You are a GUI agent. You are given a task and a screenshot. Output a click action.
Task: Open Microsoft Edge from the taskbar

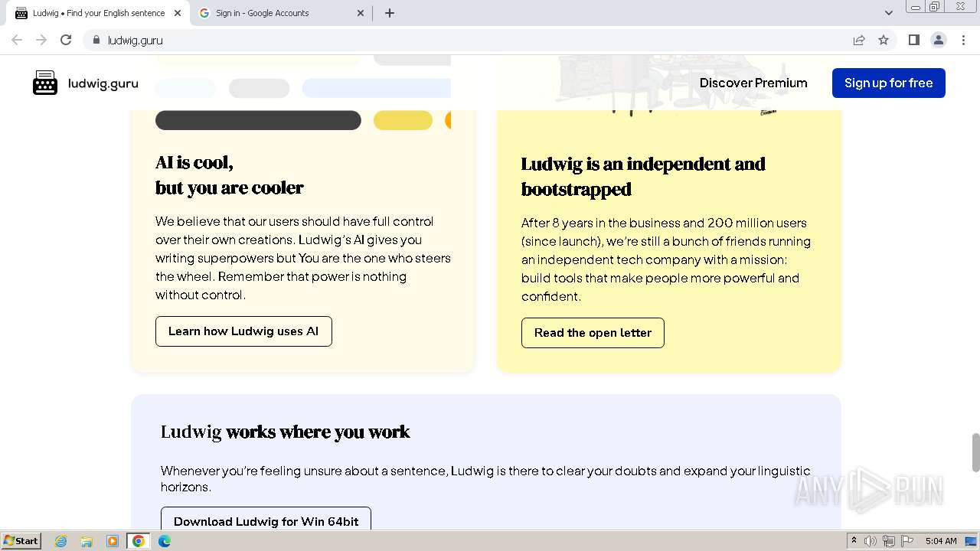tap(165, 541)
